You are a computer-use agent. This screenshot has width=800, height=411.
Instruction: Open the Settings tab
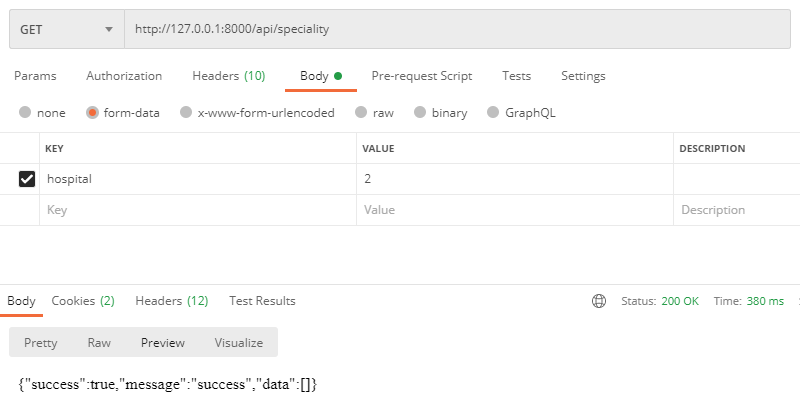(583, 76)
